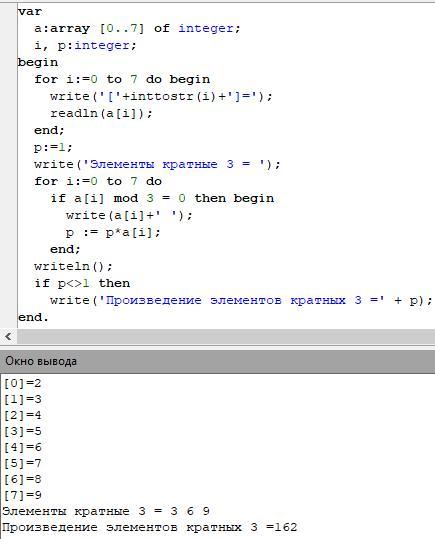Viewport: 435px width, 539px height.
Task: Click the 'readln(a[i]);' statement
Action: point(101,113)
